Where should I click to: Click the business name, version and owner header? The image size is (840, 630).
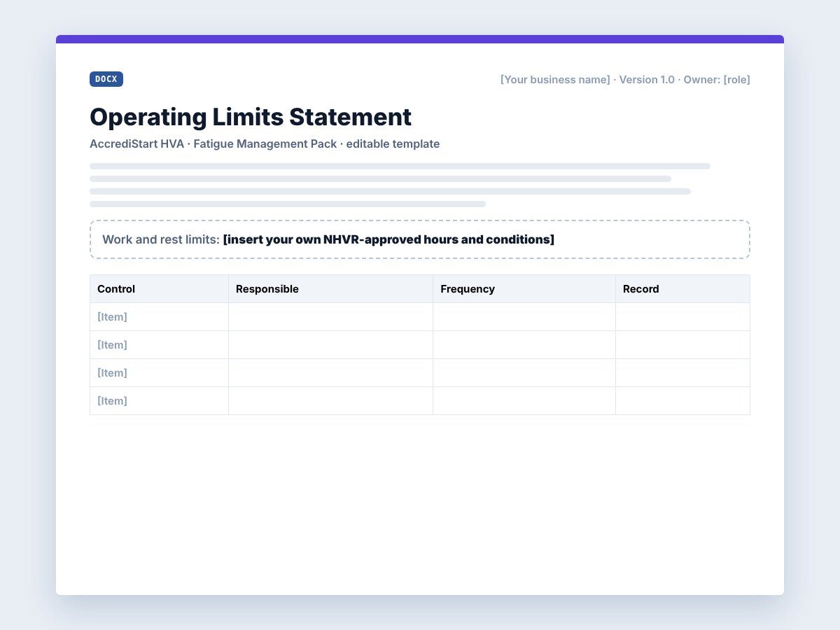(x=625, y=79)
